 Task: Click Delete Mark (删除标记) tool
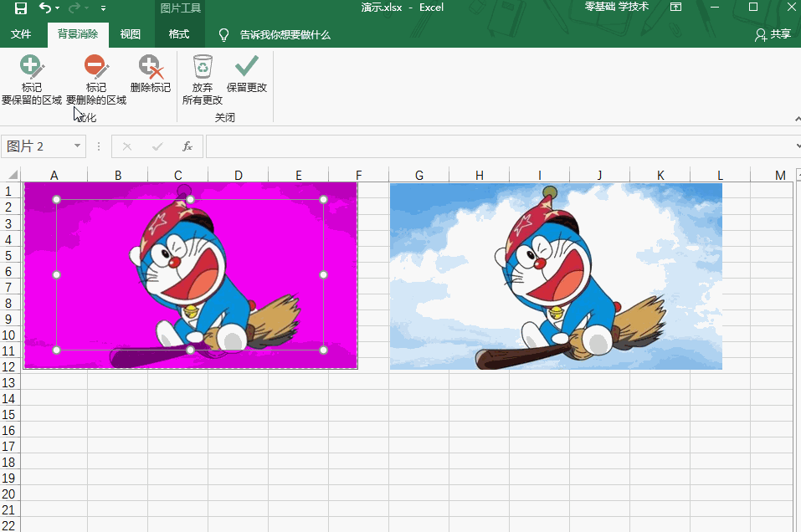point(151,74)
